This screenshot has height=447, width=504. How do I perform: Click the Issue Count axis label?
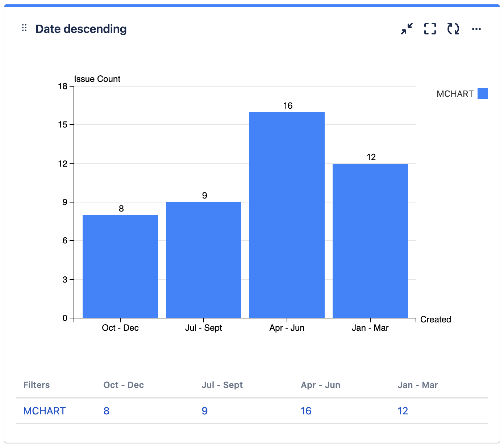point(97,79)
